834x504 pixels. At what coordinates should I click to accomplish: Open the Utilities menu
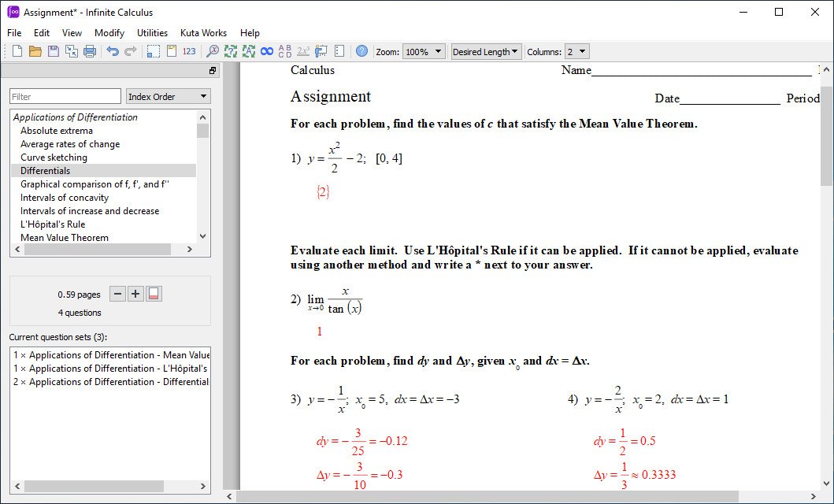point(152,32)
